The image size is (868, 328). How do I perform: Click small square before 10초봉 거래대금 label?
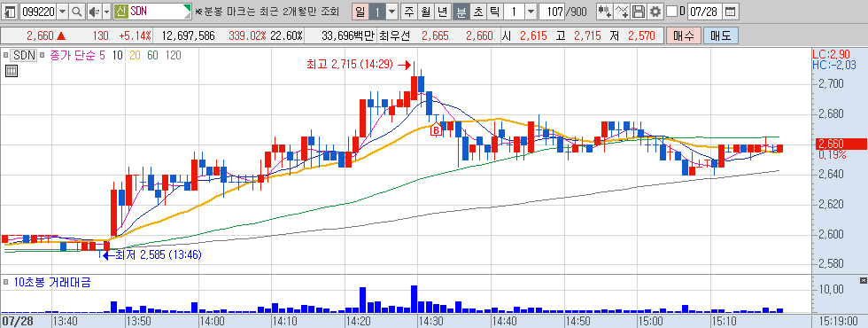[x=5, y=283]
